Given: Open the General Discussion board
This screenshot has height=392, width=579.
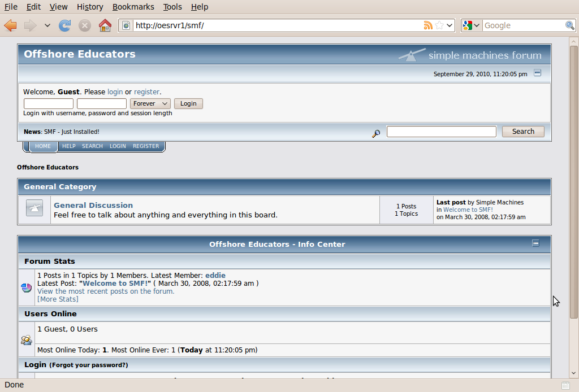Looking at the screenshot, I should 93,205.
